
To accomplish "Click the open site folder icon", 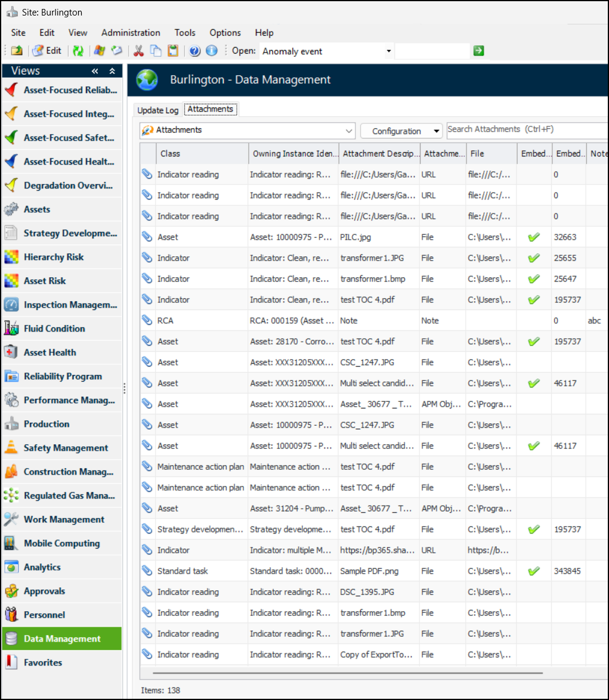I will coord(17,51).
